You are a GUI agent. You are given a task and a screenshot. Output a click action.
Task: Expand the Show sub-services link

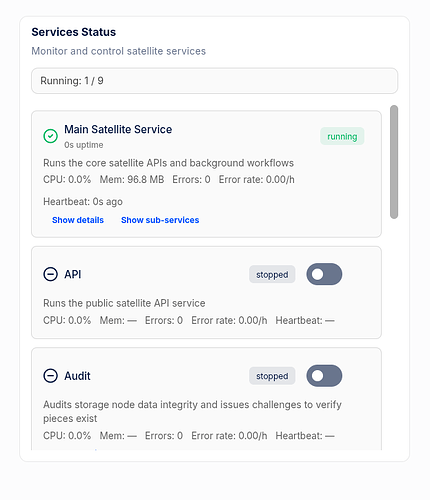[160, 220]
